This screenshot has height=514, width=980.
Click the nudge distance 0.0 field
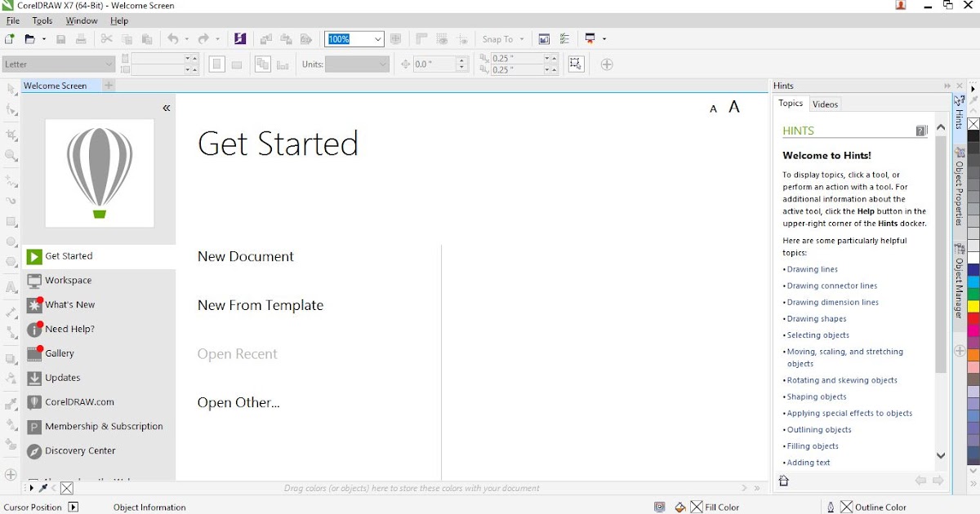(434, 64)
